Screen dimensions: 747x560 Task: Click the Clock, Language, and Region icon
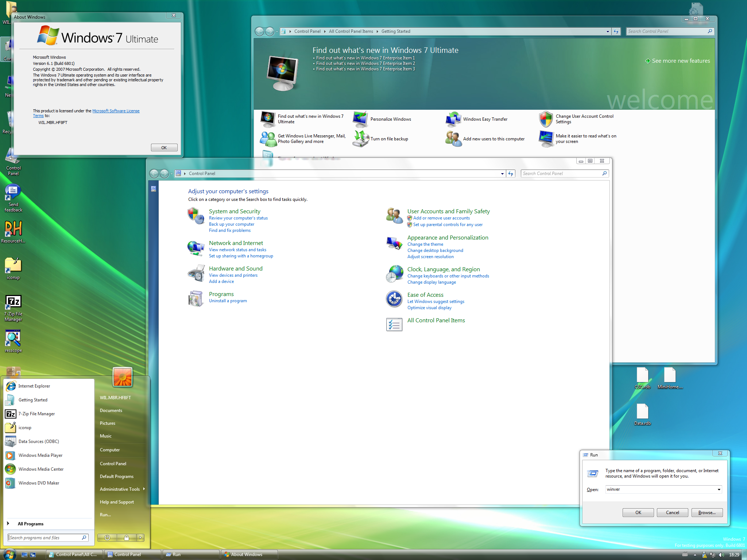tap(394, 274)
